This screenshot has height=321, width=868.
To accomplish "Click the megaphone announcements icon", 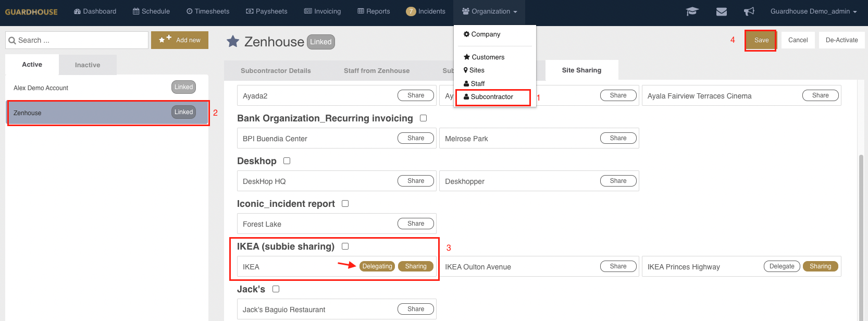I will pyautogui.click(x=749, y=11).
